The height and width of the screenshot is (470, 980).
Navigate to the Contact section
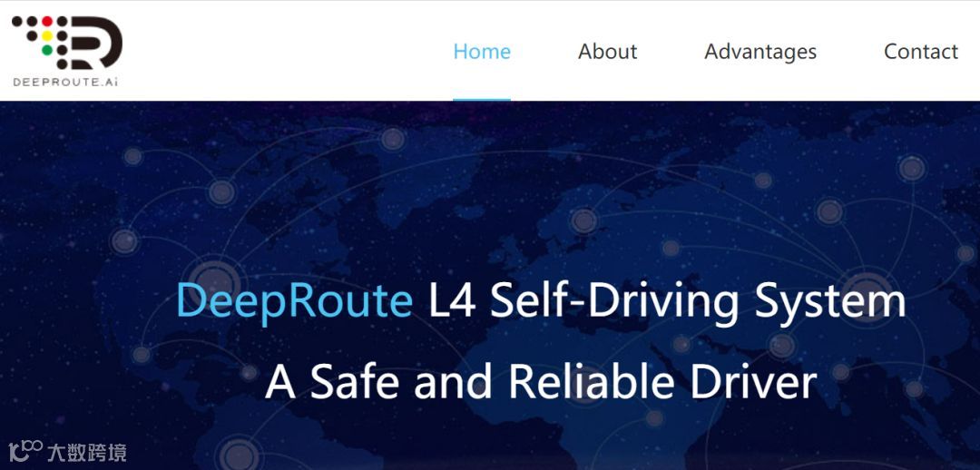(x=921, y=51)
